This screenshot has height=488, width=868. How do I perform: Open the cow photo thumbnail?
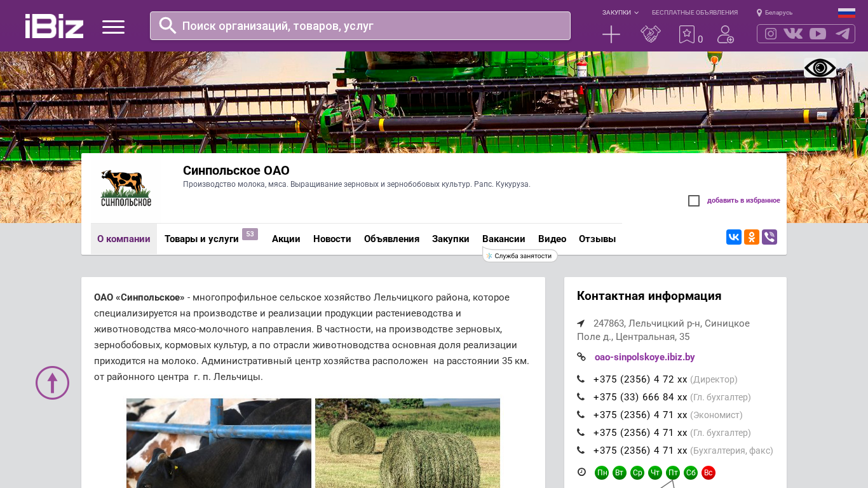pos(219,443)
